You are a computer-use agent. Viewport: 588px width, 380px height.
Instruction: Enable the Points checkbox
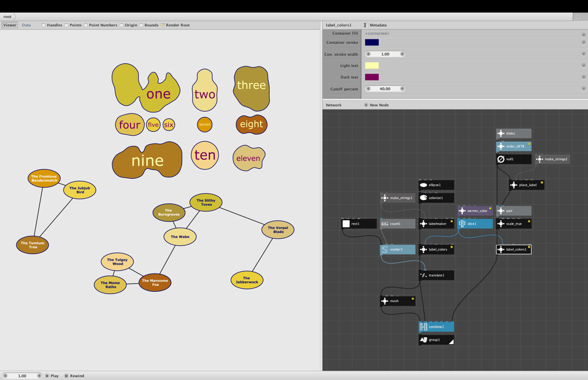[x=66, y=25]
